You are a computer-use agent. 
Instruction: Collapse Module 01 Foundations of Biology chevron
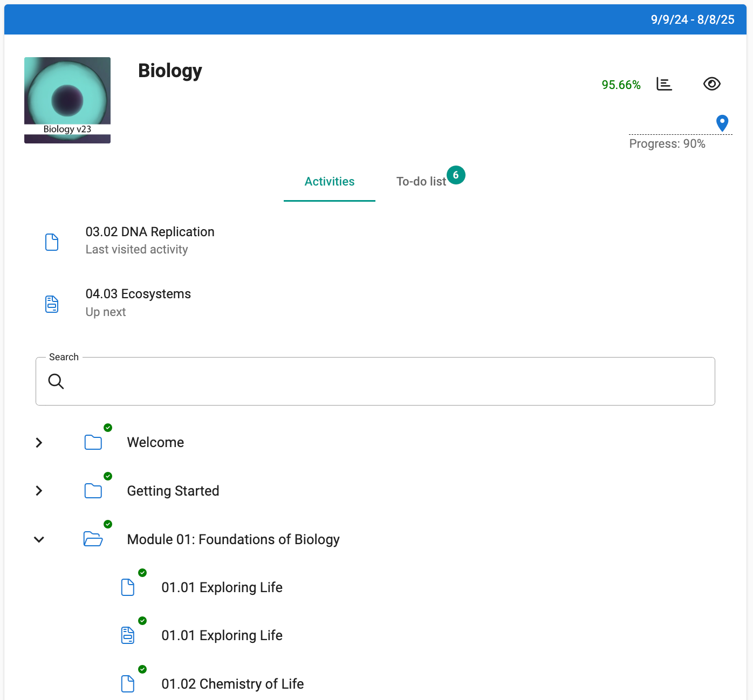click(39, 539)
